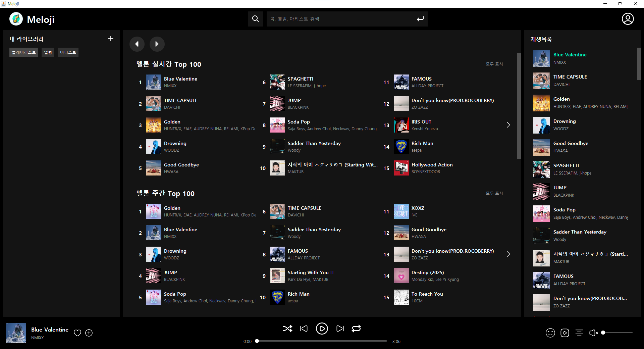
Task: Toggle shuffle playback
Action: click(287, 329)
